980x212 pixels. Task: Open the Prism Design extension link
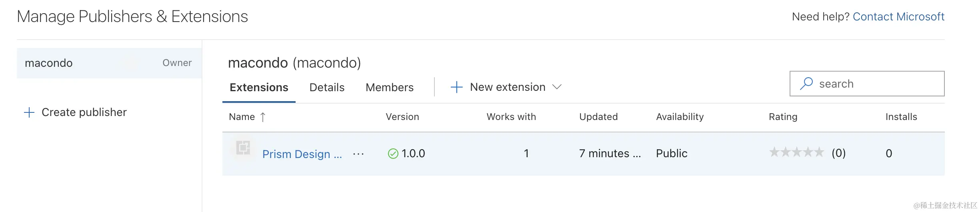pyautogui.click(x=302, y=154)
